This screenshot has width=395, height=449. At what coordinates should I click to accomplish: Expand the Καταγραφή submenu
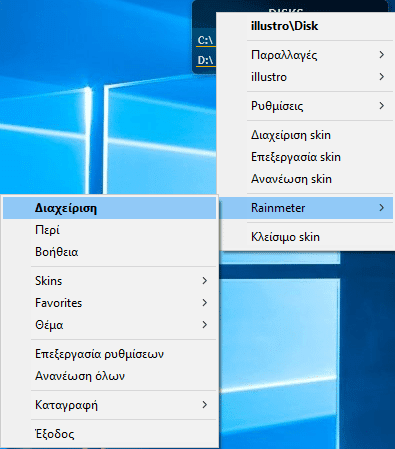110,405
